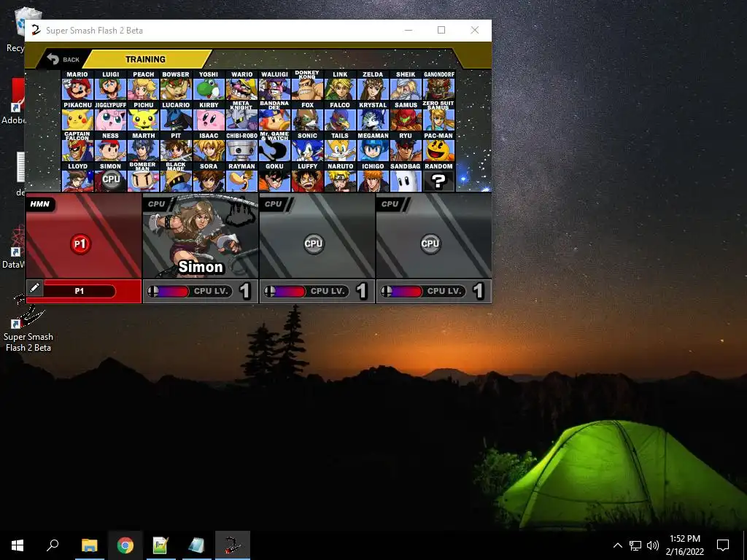
Task: Open the P1 name field
Action: click(79, 291)
